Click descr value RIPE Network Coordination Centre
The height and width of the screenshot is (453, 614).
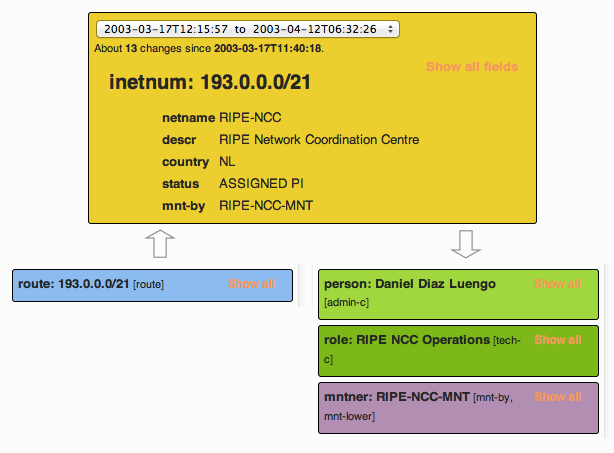point(319,140)
